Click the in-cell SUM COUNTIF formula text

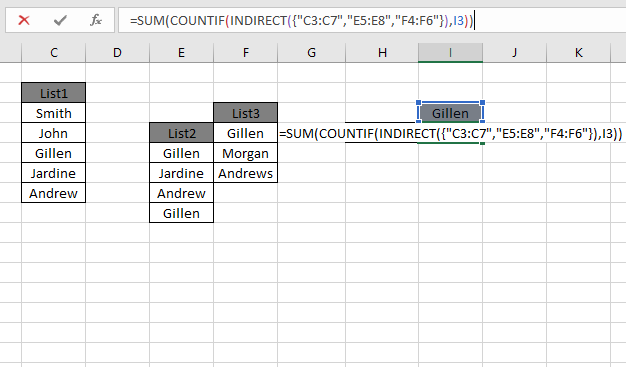(451, 133)
